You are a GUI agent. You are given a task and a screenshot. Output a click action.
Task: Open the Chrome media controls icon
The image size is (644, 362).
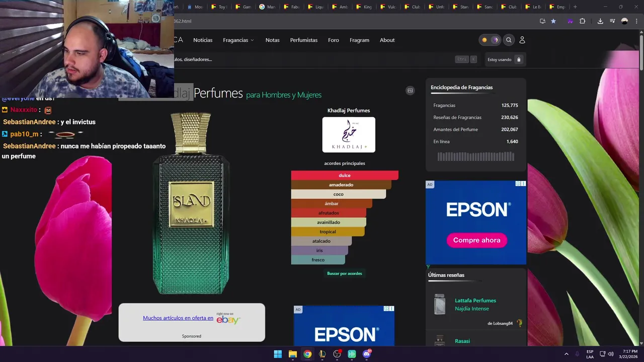pos(612,21)
